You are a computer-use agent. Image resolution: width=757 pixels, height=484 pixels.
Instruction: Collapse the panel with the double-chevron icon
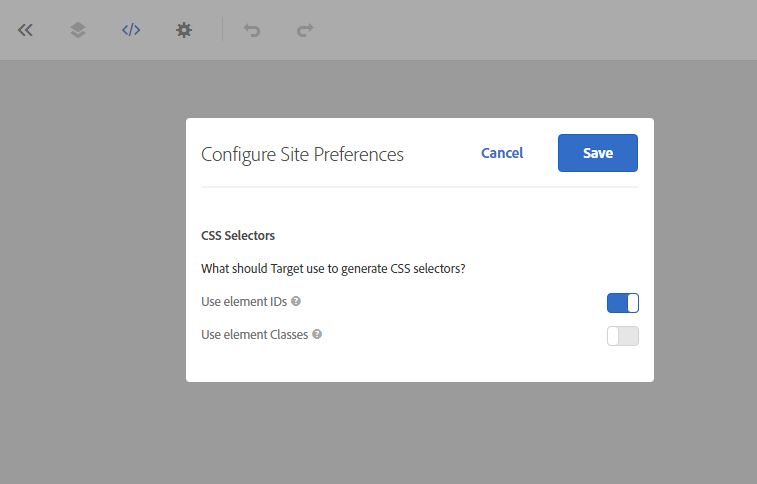click(x=26, y=30)
